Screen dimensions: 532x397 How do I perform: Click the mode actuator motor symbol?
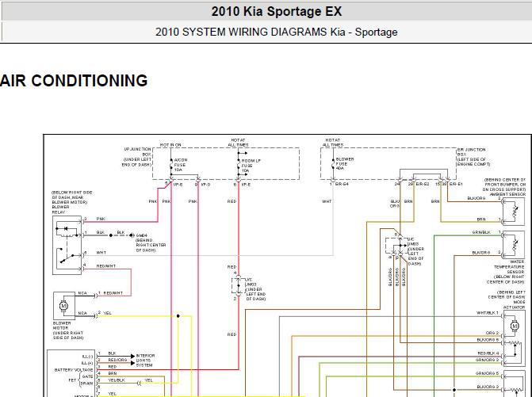pos(515,326)
